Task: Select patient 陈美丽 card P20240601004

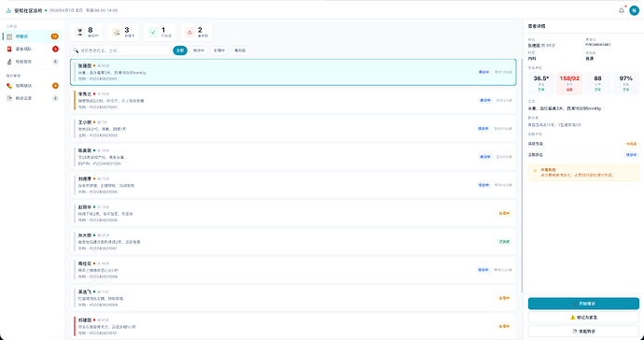Action: click(x=293, y=157)
